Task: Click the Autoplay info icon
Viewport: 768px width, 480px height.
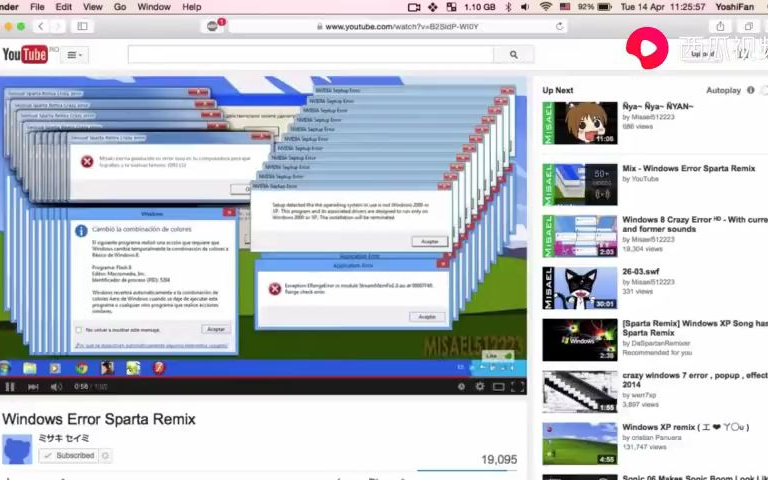Action: point(750,90)
